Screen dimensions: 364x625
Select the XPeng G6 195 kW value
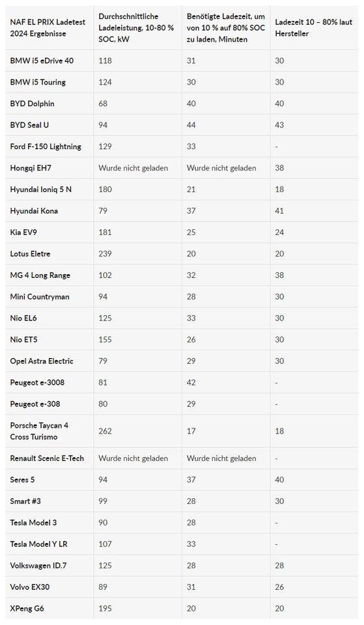coord(105,609)
